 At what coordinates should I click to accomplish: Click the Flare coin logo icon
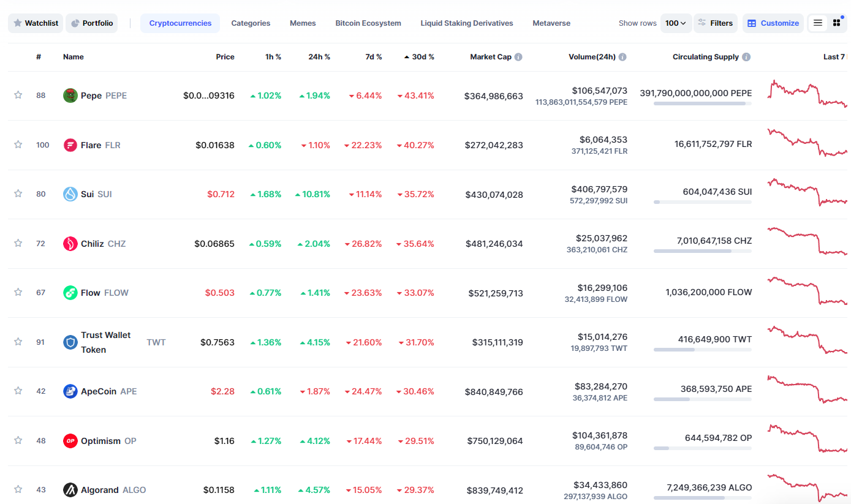point(70,145)
